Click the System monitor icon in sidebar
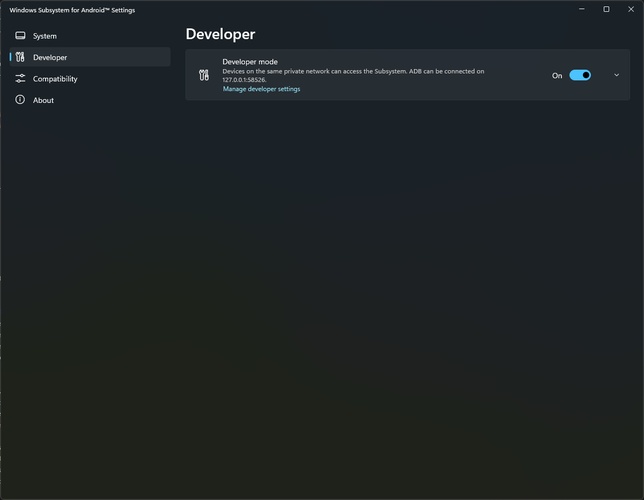This screenshot has width=644, height=500. coord(20,36)
